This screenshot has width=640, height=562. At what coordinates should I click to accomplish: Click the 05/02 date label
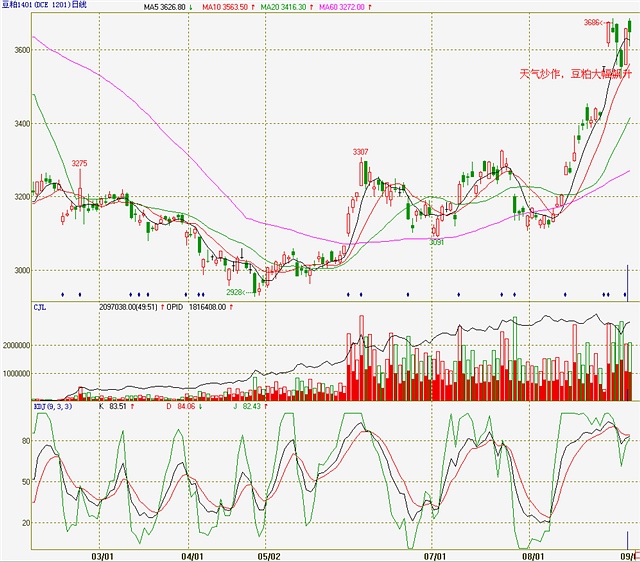pyautogui.click(x=269, y=556)
